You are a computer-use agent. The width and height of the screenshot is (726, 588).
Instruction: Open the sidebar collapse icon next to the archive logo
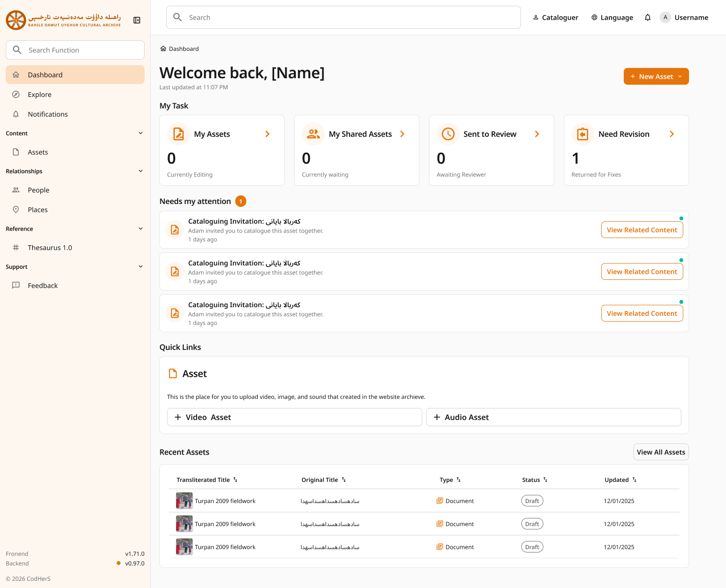(137, 20)
